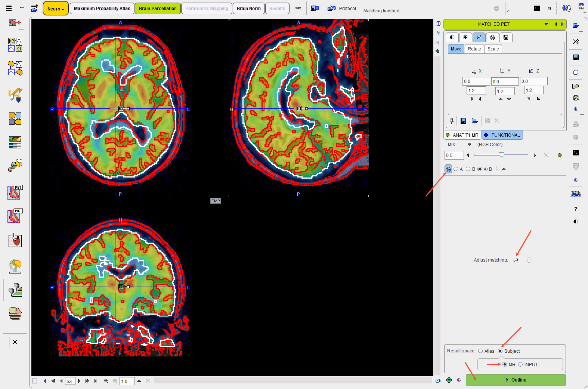Advance to next slice with play arrow
The height and width of the screenshot is (389, 588).
(x=79, y=381)
